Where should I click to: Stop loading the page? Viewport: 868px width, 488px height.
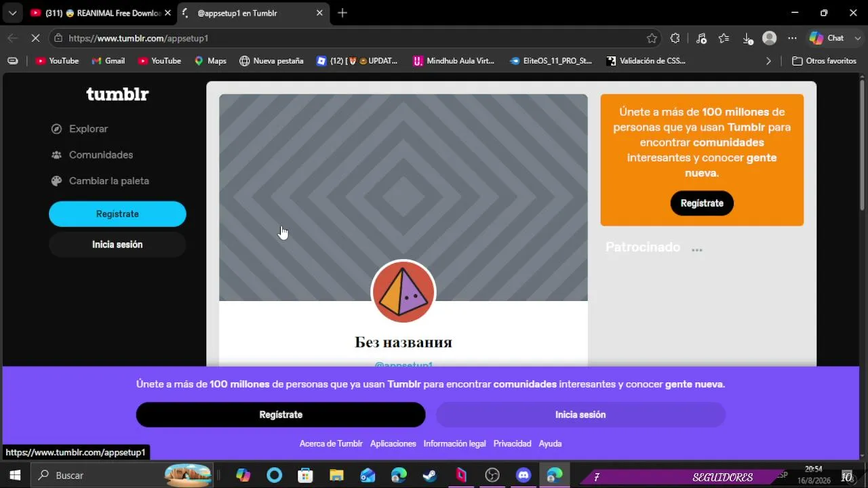[x=35, y=38]
